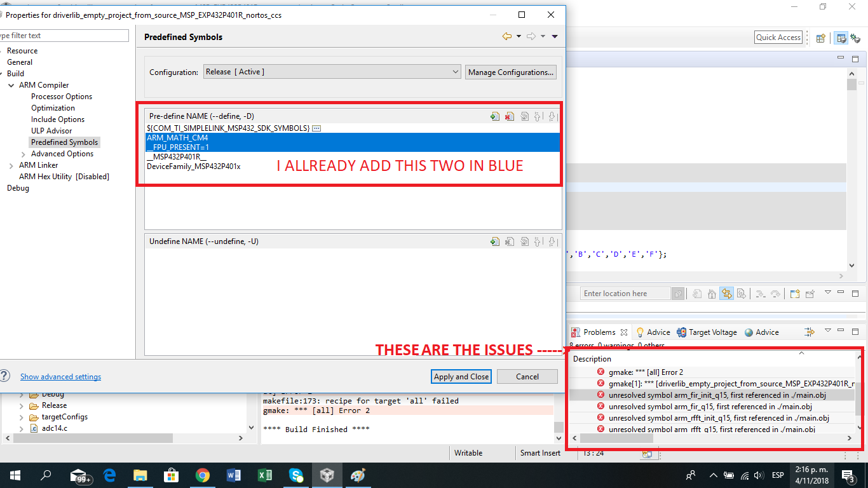
Task: Click the Problems panel horizontal scrollbar
Action: click(x=712, y=438)
